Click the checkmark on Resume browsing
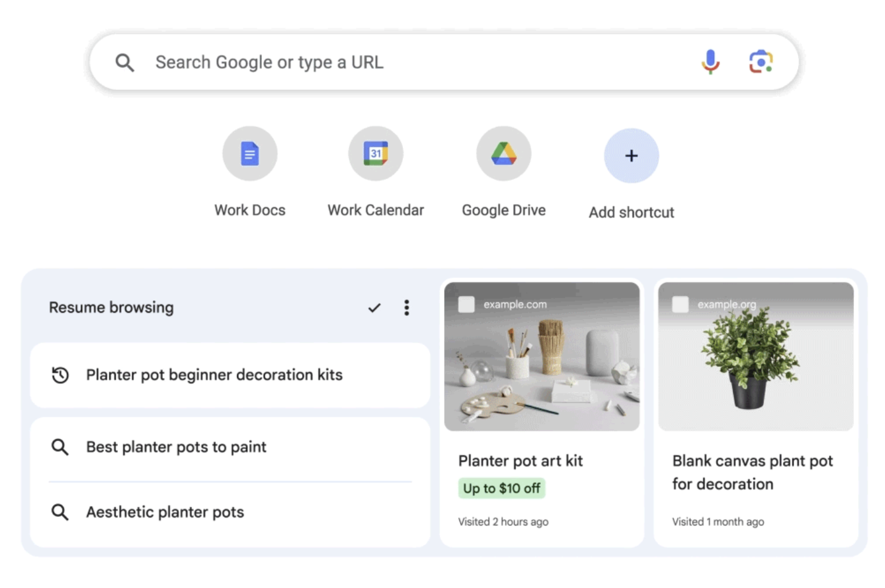The image size is (885, 588). 374,308
